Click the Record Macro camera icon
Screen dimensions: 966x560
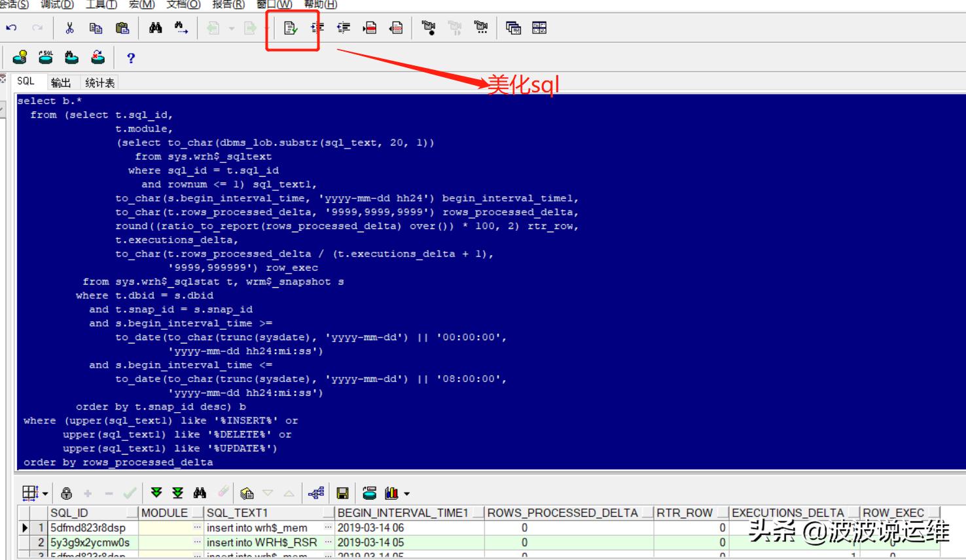pyautogui.click(x=429, y=27)
